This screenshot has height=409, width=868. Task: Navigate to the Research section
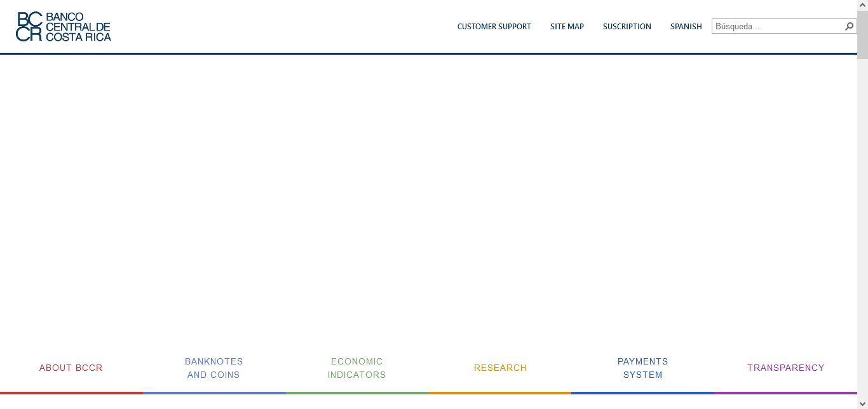pyautogui.click(x=500, y=368)
